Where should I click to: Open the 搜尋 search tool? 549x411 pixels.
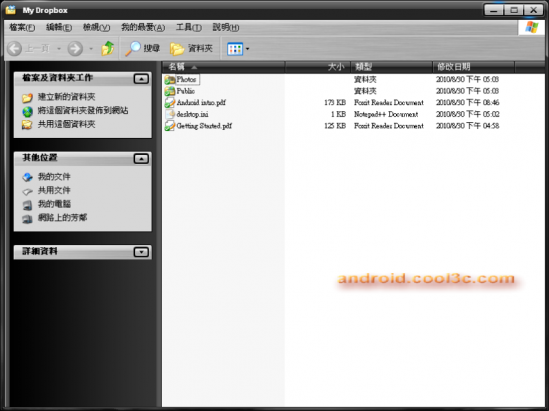143,48
